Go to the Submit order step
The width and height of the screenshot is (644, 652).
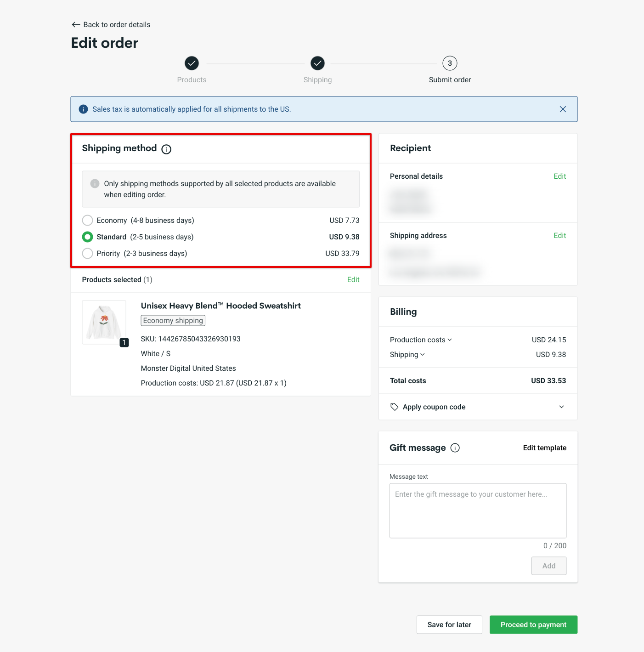click(449, 63)
